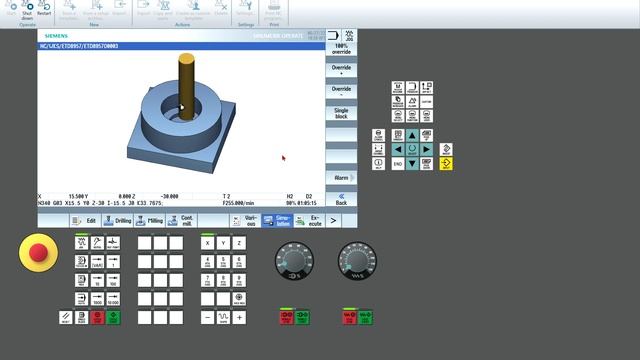Toggle the Single block softkey

[341, 113]
